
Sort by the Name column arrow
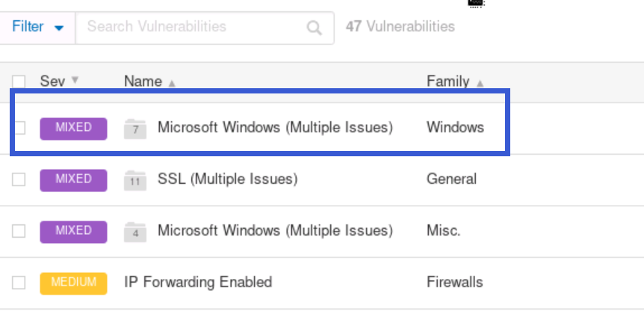pos(172,83)
